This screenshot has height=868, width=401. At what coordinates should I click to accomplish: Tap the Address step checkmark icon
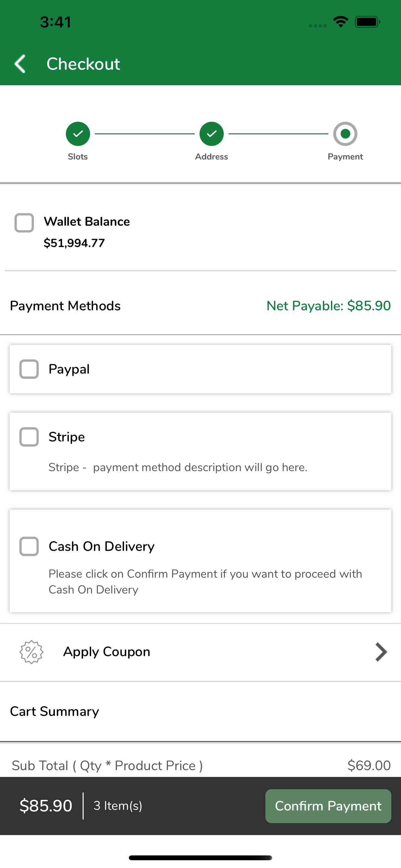(211, 134)
